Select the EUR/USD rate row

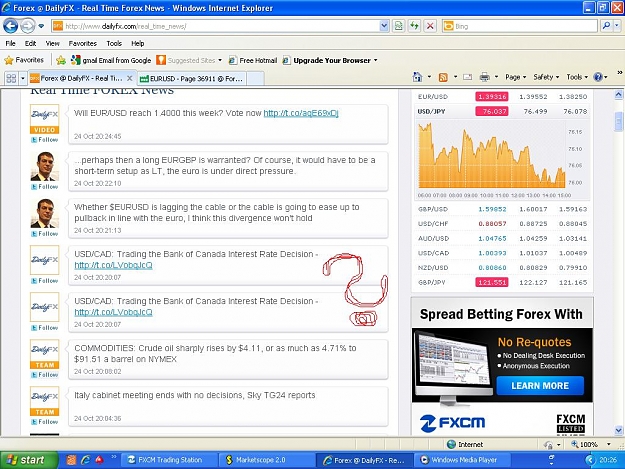[x=502, y=97]
